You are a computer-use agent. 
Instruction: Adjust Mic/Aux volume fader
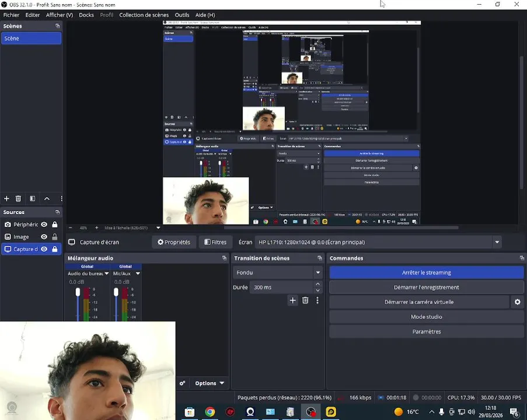click(x=116, y=292)
